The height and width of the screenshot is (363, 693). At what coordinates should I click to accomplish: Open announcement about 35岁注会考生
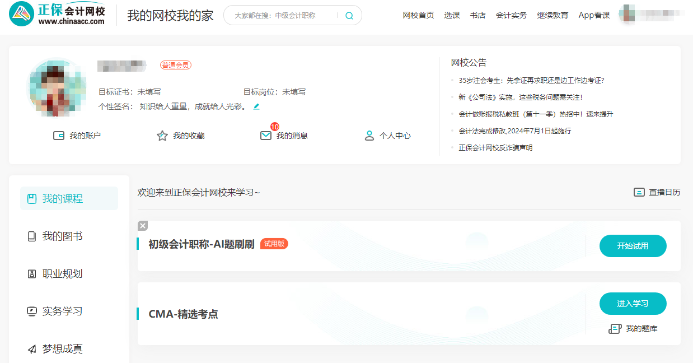pos(531,80)
